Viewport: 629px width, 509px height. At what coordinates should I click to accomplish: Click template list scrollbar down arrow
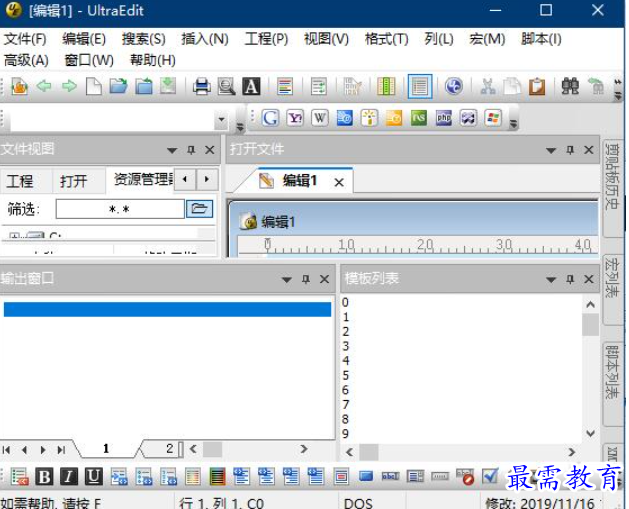pyautogui.click(x=590, y=433)
